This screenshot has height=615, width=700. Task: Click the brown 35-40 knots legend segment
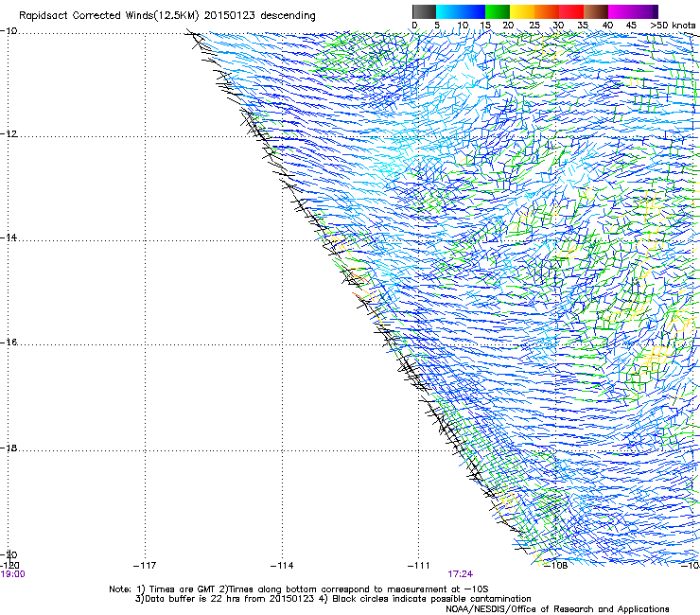(x=596, y=11)
